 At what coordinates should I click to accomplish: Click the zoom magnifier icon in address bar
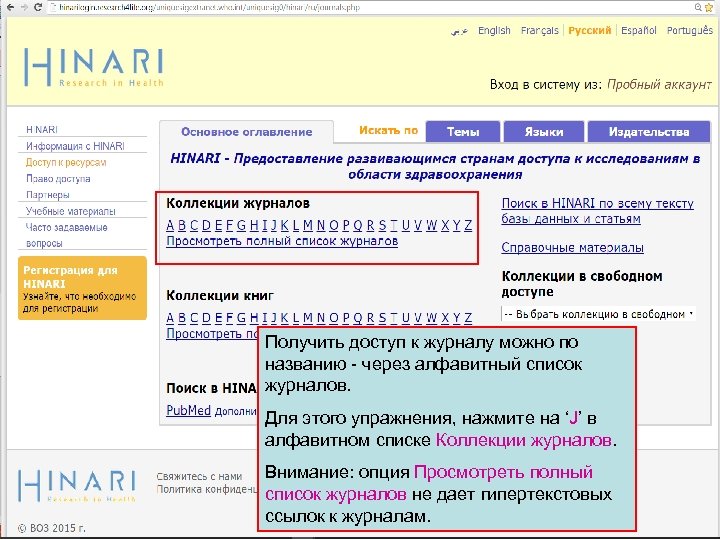coord(698,7)
